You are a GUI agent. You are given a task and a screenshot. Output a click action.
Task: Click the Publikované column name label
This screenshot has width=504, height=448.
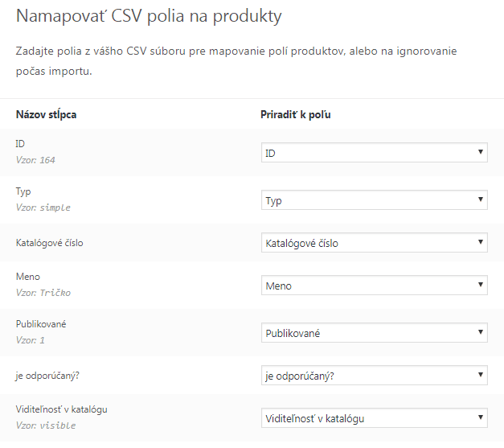41,323
